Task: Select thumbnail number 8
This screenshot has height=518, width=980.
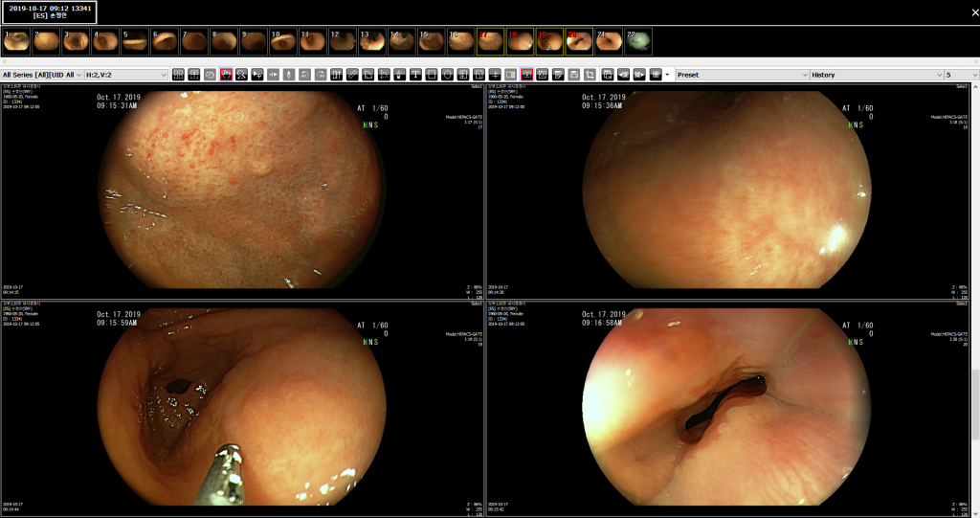Action: click(224, 41)
